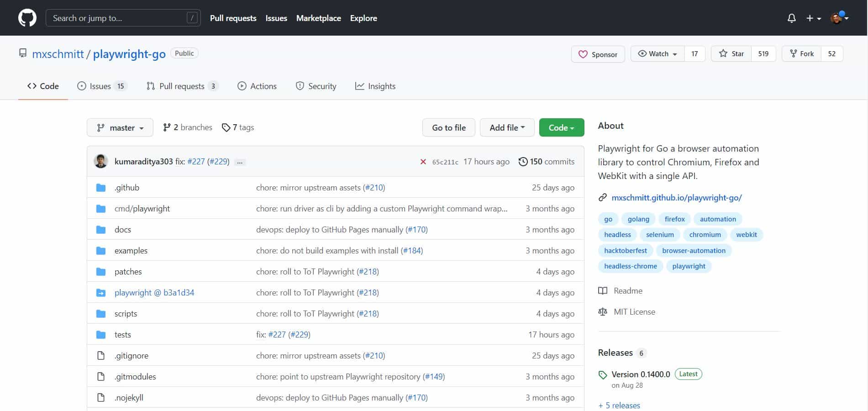The height and width of the screenshot is (411, 868).
Task: Open the .github folder
Action: click(x=127, y=188)
